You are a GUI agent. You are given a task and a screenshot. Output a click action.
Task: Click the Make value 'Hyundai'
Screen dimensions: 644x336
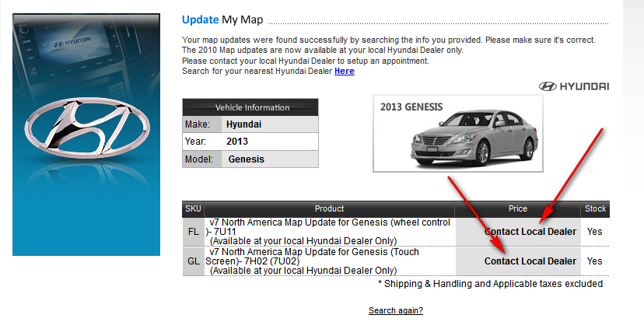click(x=243, y=124)
